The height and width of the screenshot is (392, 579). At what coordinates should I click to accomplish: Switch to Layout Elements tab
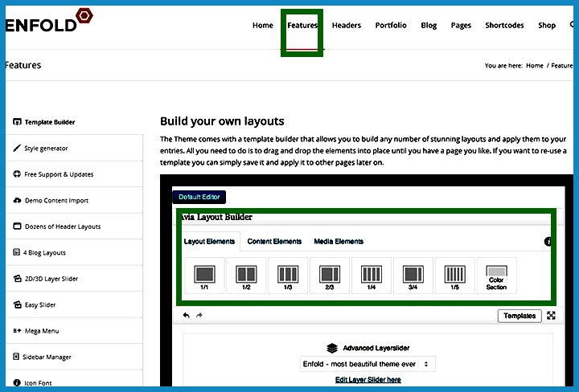click(209, 242)
